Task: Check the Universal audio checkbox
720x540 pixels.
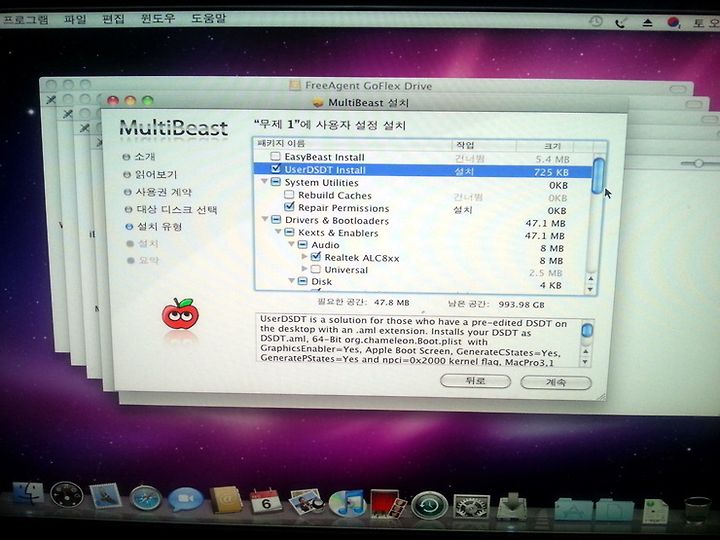Action: pyautogui.click(x=315, y=269)
